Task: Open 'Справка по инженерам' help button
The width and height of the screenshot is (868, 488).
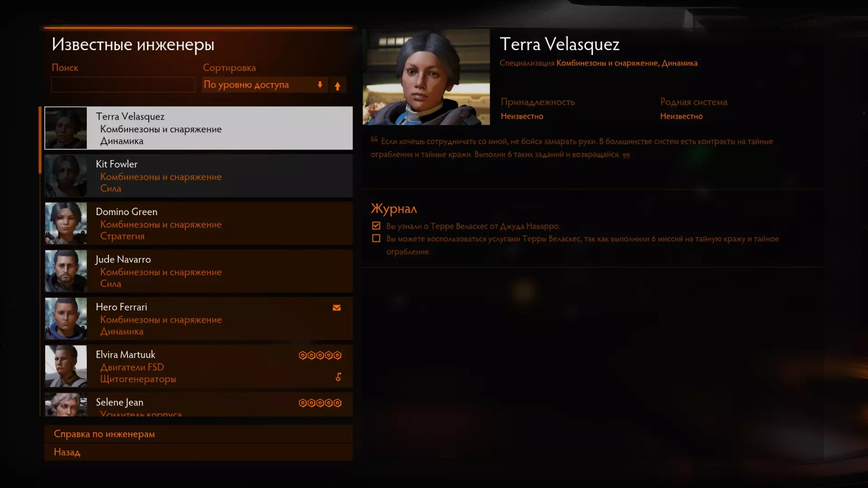Action: [198, 434]
